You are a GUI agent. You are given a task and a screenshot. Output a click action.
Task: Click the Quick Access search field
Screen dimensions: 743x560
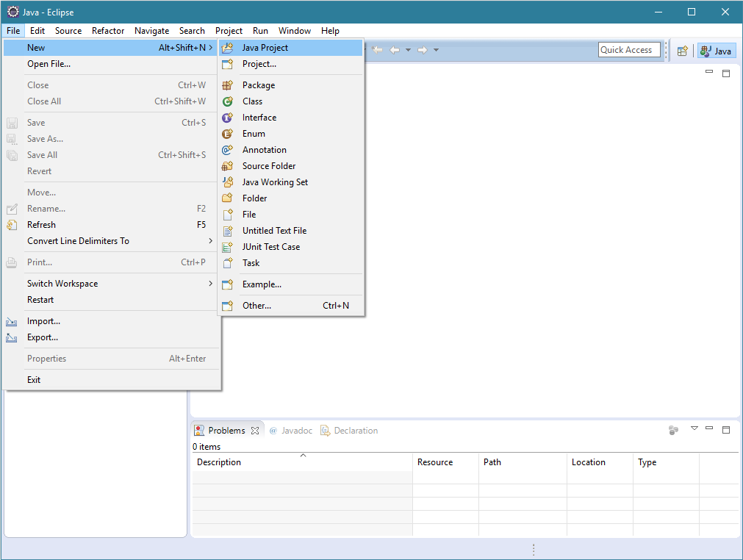tap(628, 49)
